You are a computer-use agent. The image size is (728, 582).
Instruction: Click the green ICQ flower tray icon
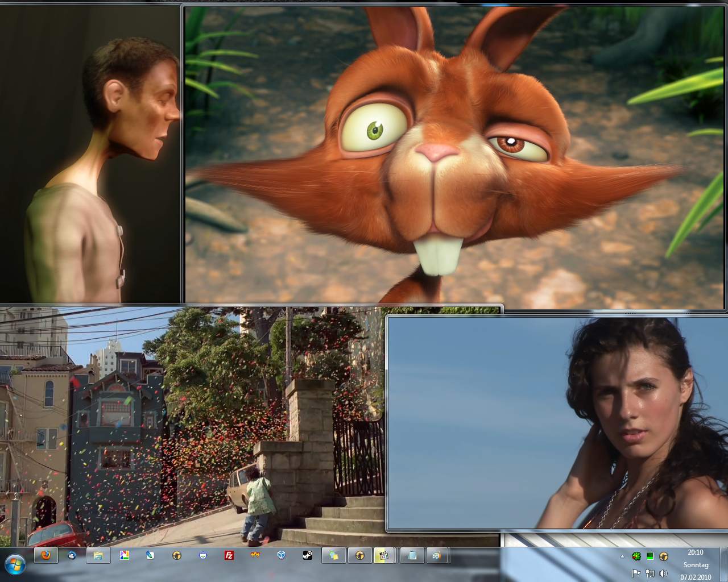pos(636,556)
